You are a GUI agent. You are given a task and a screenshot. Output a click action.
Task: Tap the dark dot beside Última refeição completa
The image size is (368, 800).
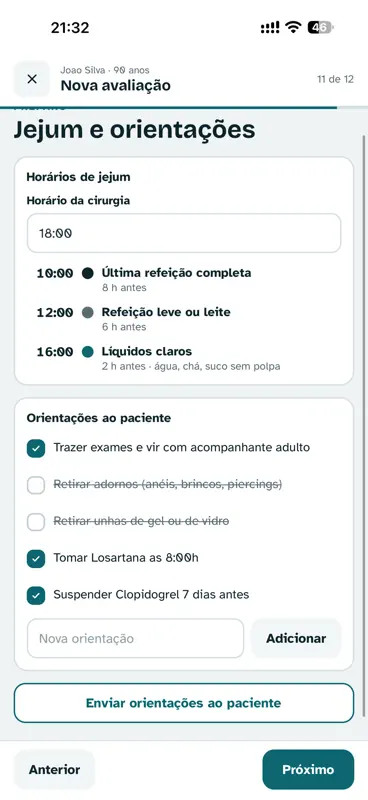(x=88, y=273)
